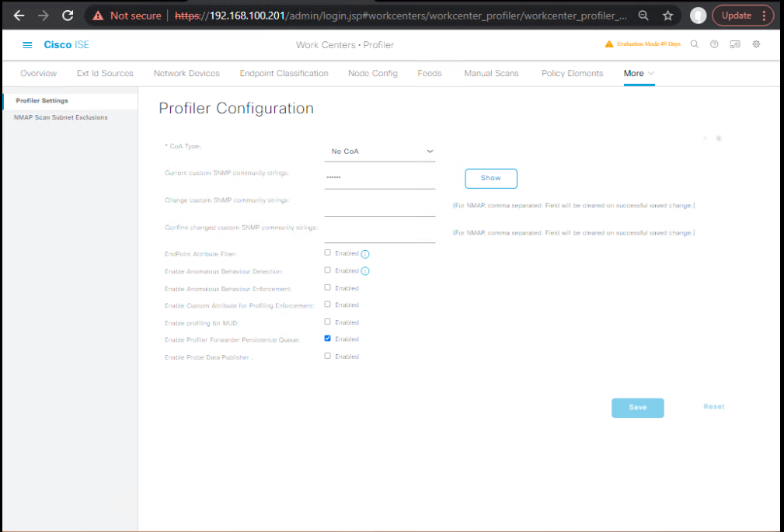Viewport: 784px width, 532px height.
Task: Expand the More tab dropdown
Action: point(639,74)
